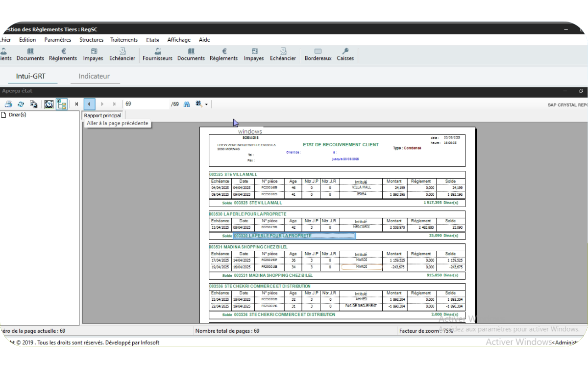The image size is (588, 368).
Task: Open the Traitements menu
Action: click(124, 40)
